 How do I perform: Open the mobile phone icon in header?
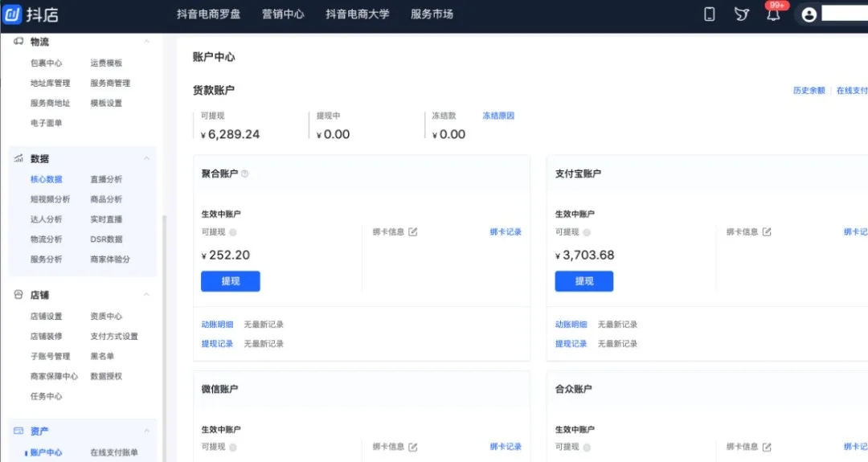point(709,14)
